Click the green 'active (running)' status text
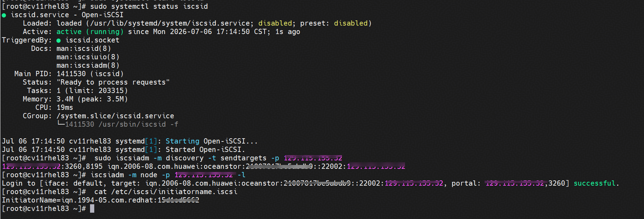 click(x=90, y=32)
